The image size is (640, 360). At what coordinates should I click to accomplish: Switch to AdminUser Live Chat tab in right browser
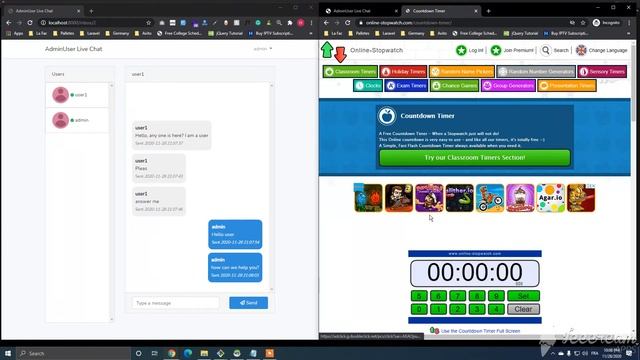(x=361, y=11)
